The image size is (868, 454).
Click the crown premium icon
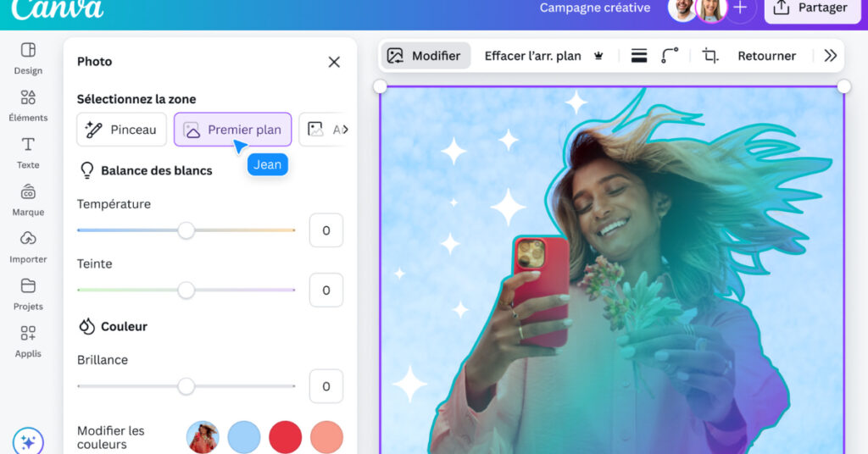tap(598, 56)
